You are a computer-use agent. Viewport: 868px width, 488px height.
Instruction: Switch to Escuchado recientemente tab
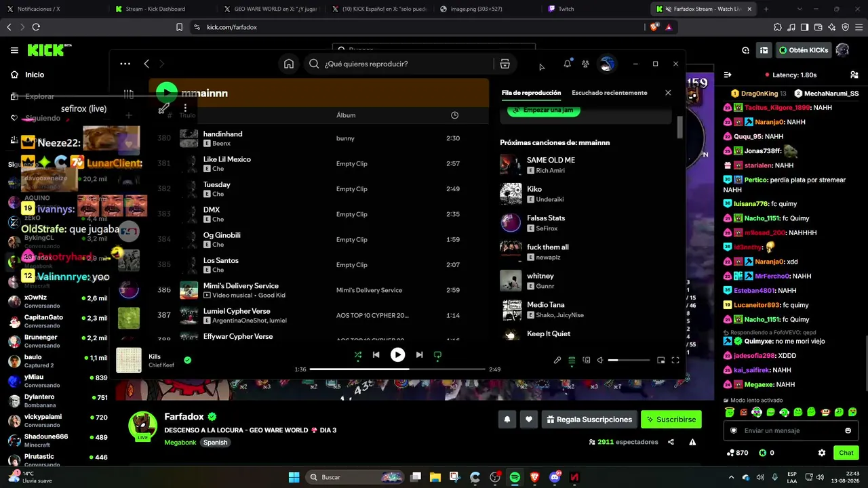[610, 93]
